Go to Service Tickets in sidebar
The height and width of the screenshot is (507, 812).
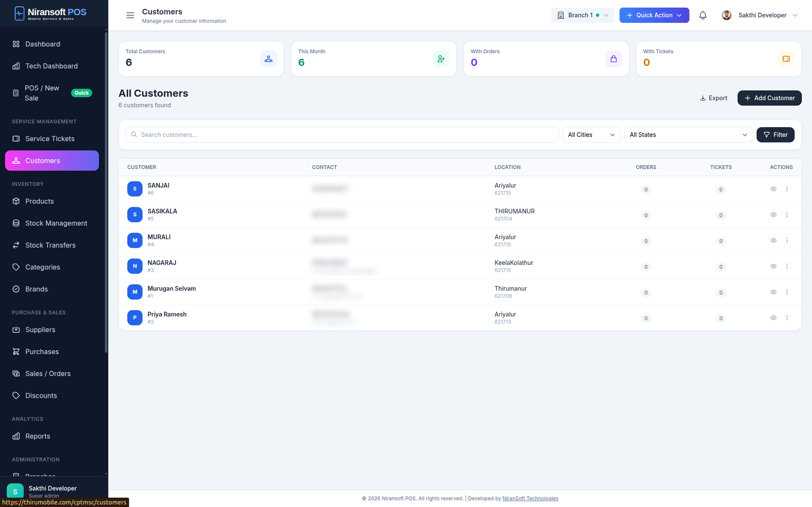[x=50, y=138]
